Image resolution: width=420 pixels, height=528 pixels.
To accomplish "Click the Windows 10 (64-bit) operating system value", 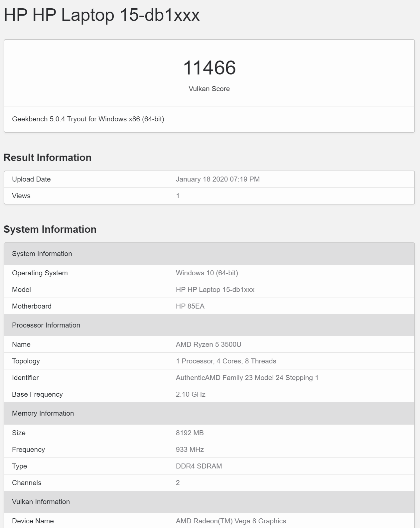I will (207, 273).
